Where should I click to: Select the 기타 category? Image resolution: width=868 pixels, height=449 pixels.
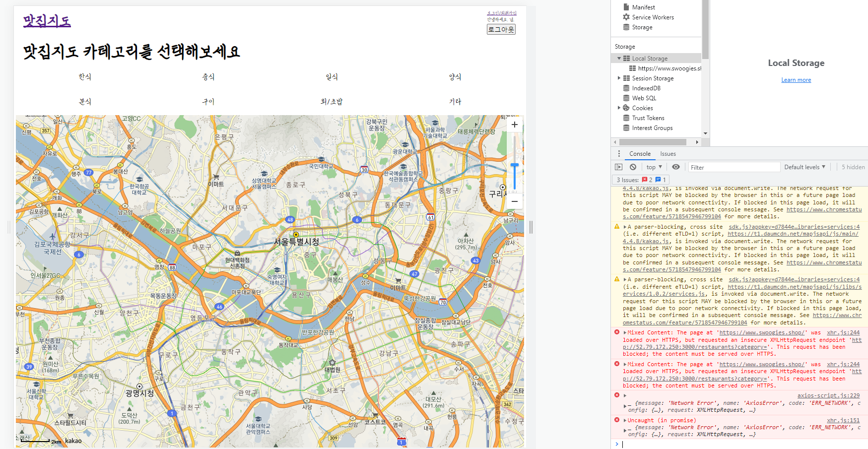coord(455,102)
